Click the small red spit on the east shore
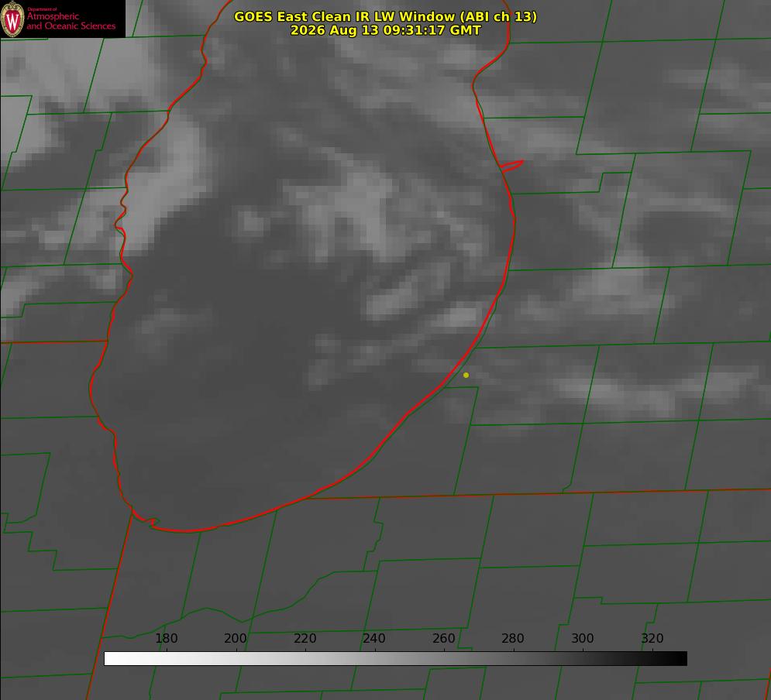This screenshot has width=771, height=700. coord(511,166)
